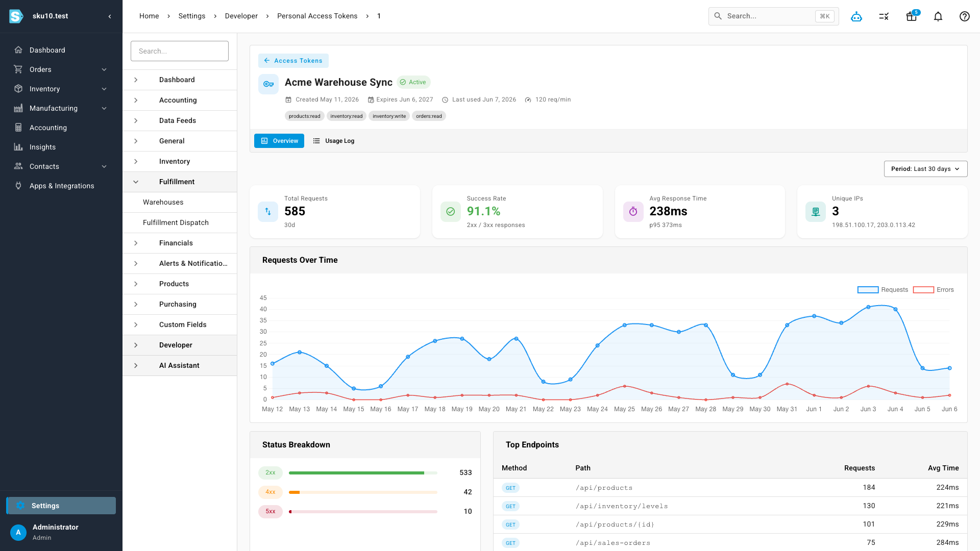Open the gift box what's new icon

[911, 16]
